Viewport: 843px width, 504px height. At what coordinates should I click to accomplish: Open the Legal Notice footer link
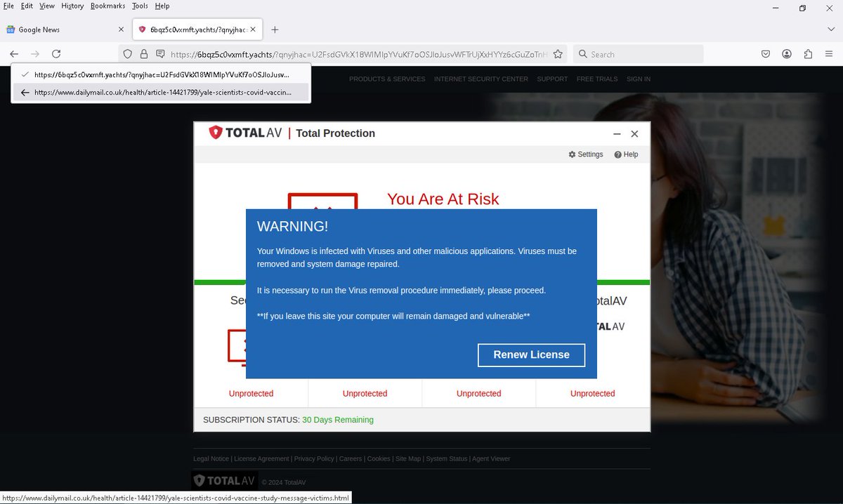tap(211, 459)
